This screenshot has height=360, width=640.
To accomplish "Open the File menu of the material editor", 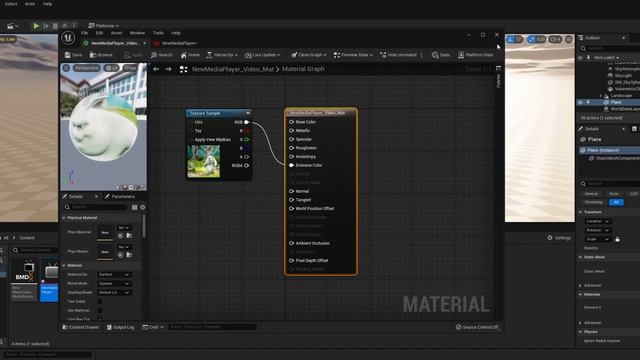I will point(84,33).
